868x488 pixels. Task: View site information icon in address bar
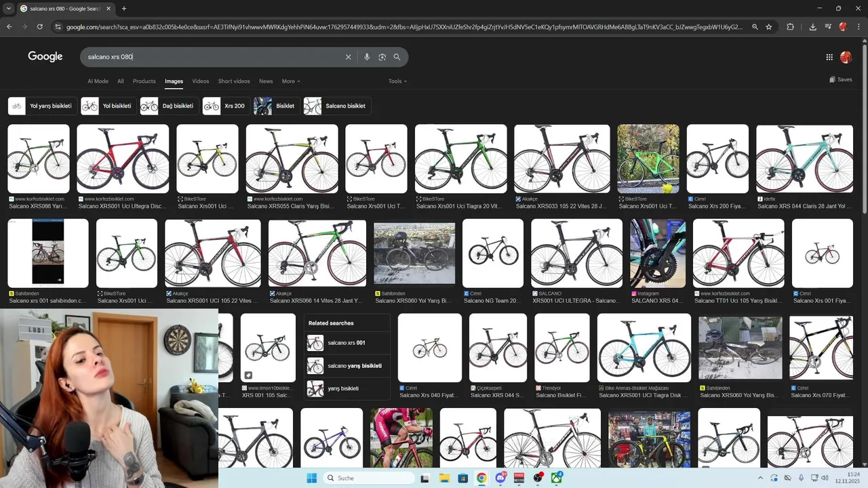click(x=58, y=26)
